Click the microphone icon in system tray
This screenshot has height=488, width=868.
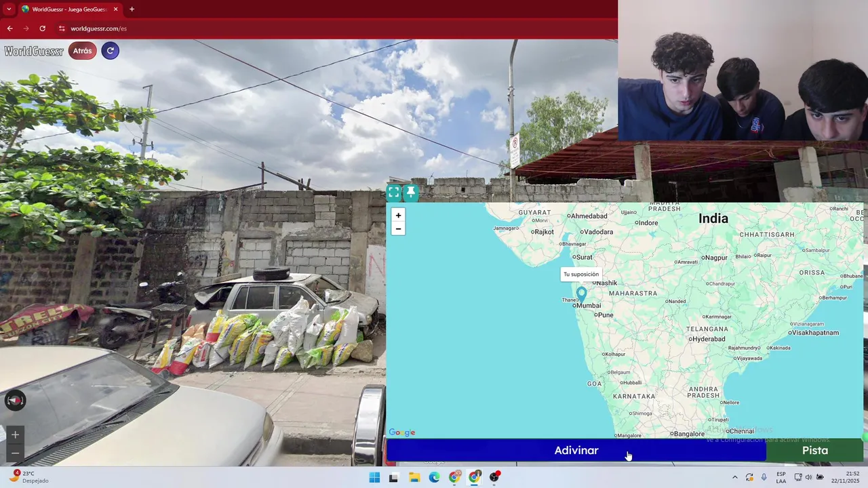click(x=764, y=477)
